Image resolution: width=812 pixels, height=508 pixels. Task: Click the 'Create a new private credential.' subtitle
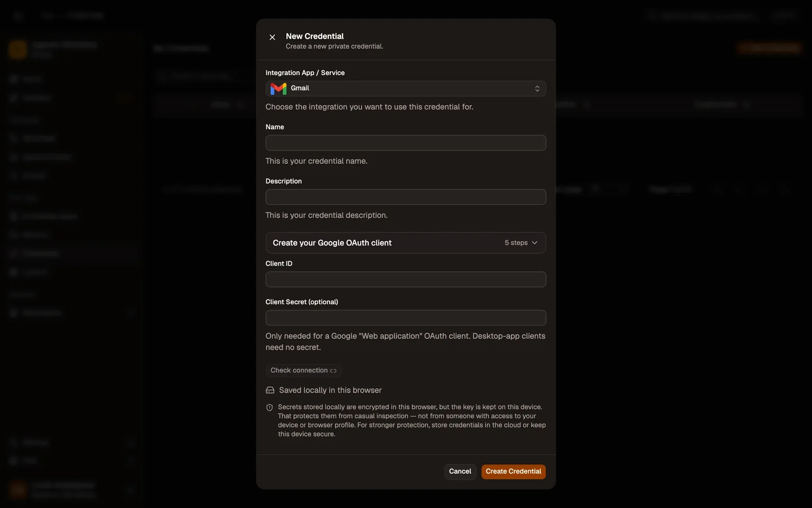(x=334, y=46)
